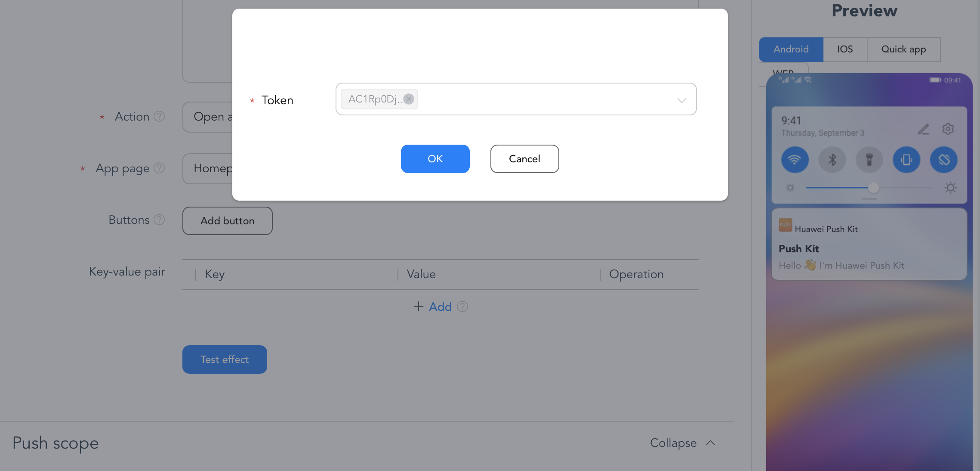Image resolution: width=980 pixels, height=471 pixels.
Task: Click the edit pencil icon in preview
Action: click(924, 129)
